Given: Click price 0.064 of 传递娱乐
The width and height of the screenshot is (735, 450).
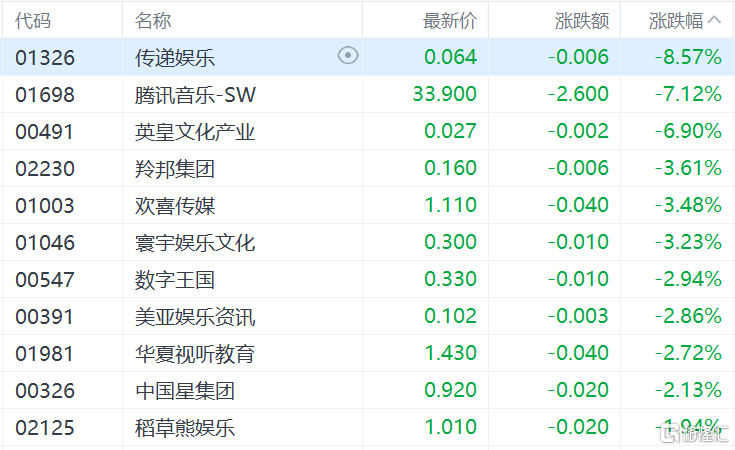Looking at the screenshot, I should point(450,57).
